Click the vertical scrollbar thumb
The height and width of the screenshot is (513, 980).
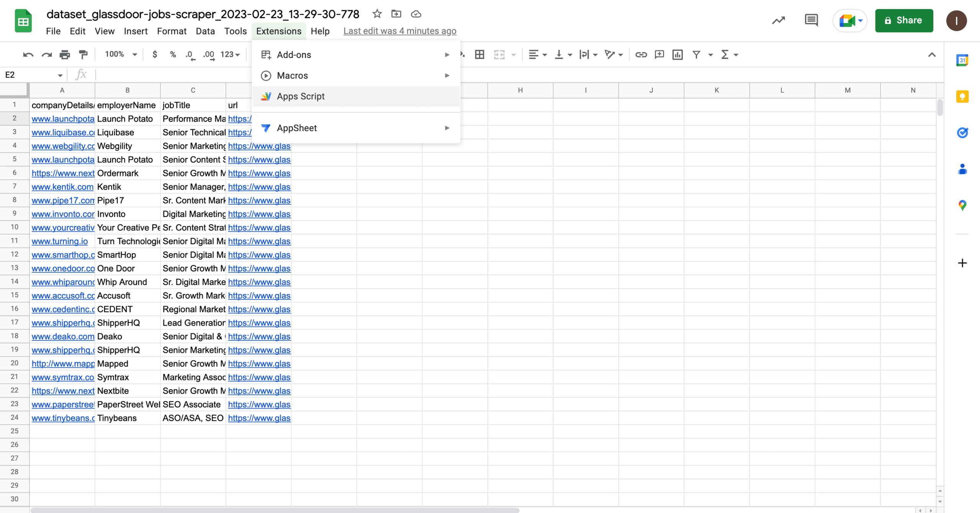pyautogui.click(x=940, y=107)
